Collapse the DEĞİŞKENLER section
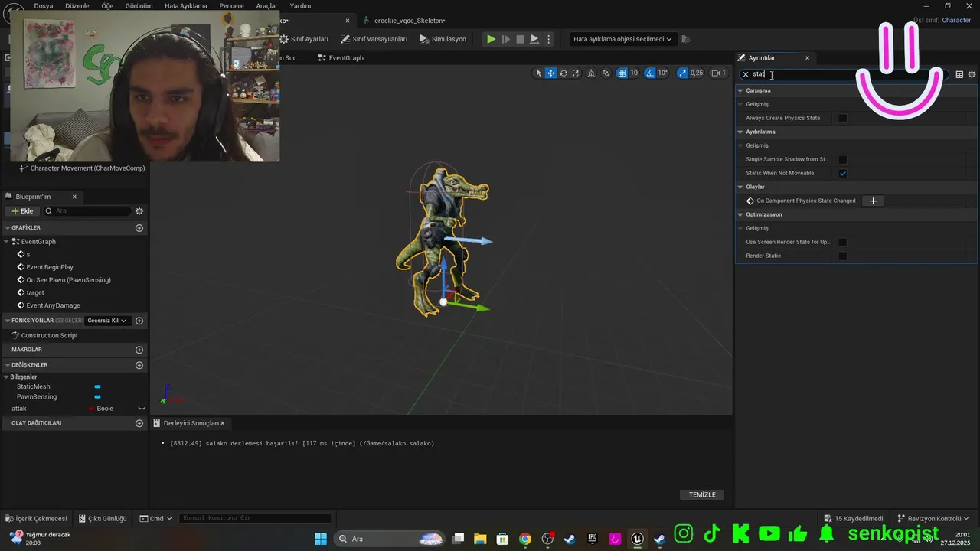This screenshot has width=980, height=551. [x=7, y=365]
